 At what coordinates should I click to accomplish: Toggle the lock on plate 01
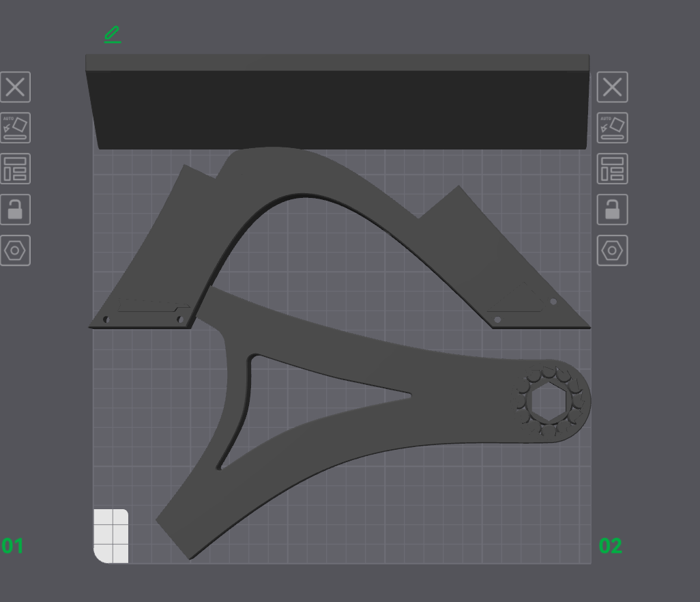(15, 210)
